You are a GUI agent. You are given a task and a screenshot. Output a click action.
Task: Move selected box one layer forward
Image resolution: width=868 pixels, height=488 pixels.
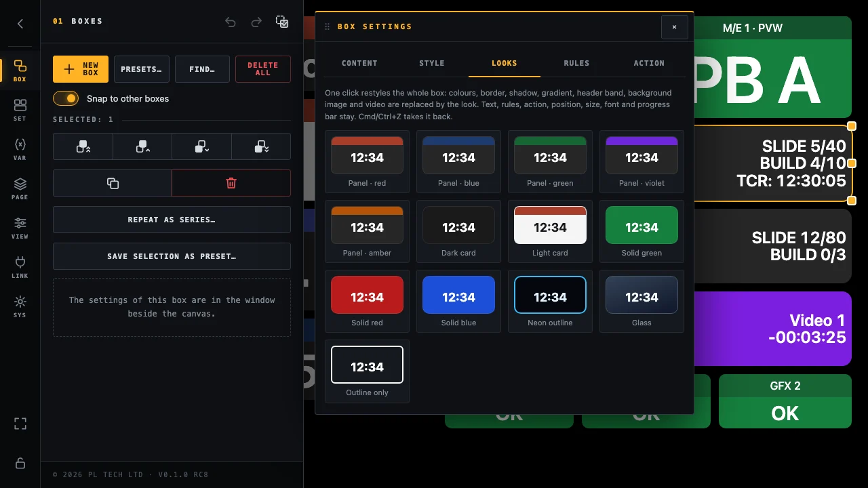pos(142,146)
